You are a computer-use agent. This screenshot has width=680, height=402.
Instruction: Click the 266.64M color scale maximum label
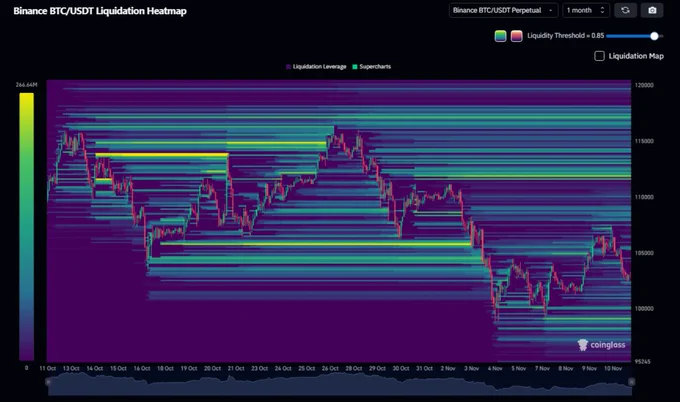[26, 85]
